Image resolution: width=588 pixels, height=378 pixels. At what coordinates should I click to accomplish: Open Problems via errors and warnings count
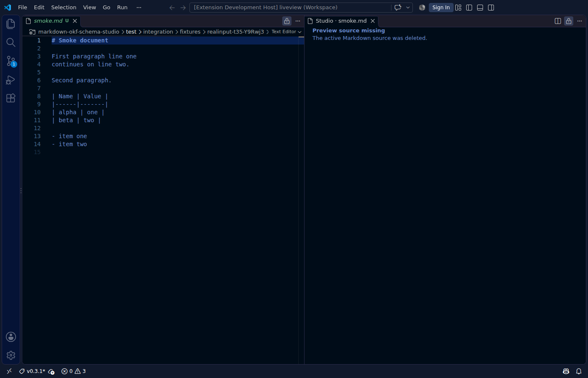[x=73, y=371]
